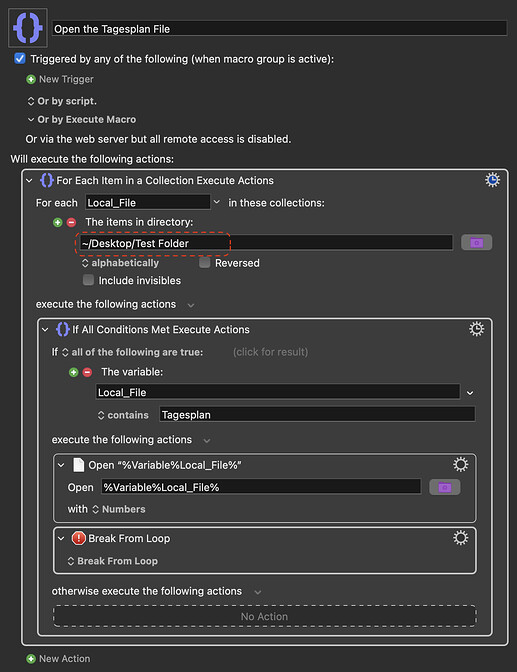The width and height of the screenshot is (517, 672).
Task: Open the with Numbers application popup
Action: (120, 509)
